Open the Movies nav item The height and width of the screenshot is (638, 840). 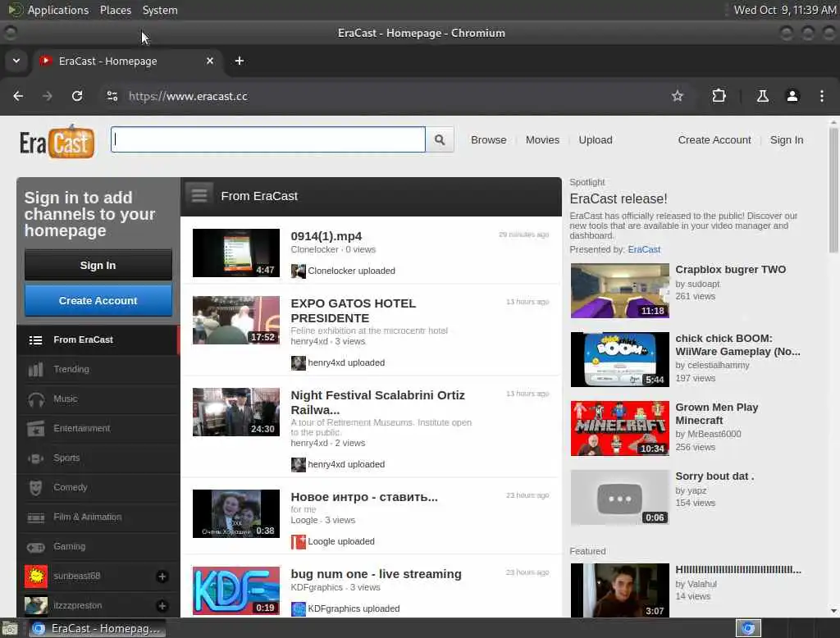pyautogui.click(x=542, y=139)
